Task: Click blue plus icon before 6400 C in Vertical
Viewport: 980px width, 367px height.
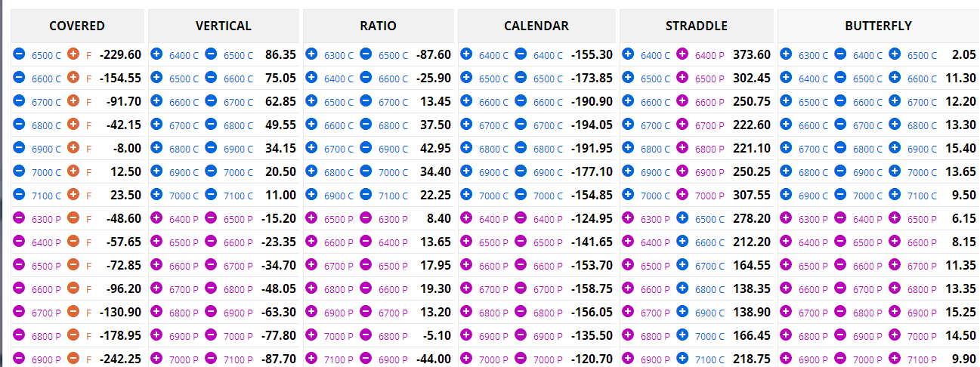Action: pos(156,54)
